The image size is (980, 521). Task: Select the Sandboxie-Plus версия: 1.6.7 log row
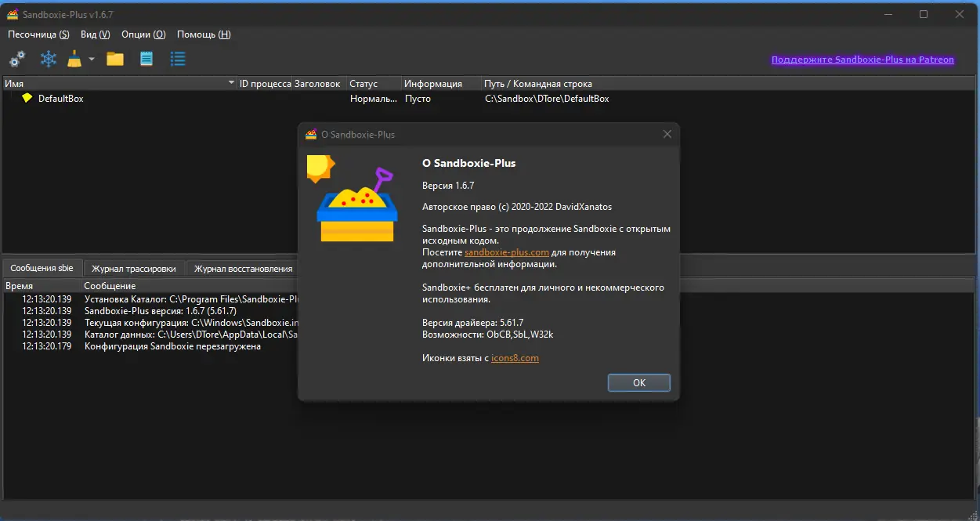(161, 311)
